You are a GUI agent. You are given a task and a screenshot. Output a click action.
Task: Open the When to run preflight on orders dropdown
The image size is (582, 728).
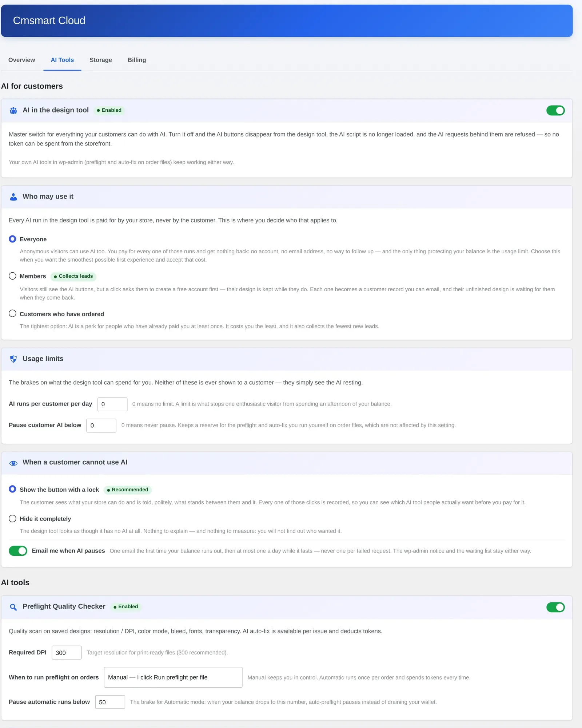pyautogui.click(x=173, y=677)
